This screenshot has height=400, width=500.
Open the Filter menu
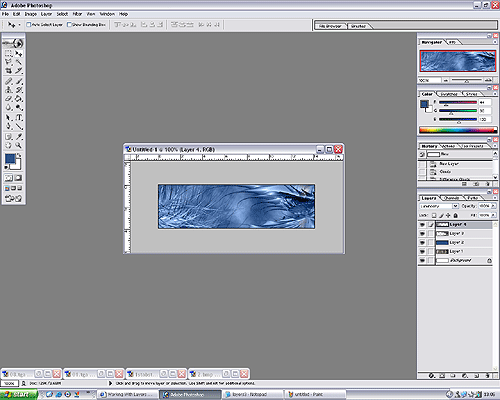pyautogui.click(x=77, y=14)
